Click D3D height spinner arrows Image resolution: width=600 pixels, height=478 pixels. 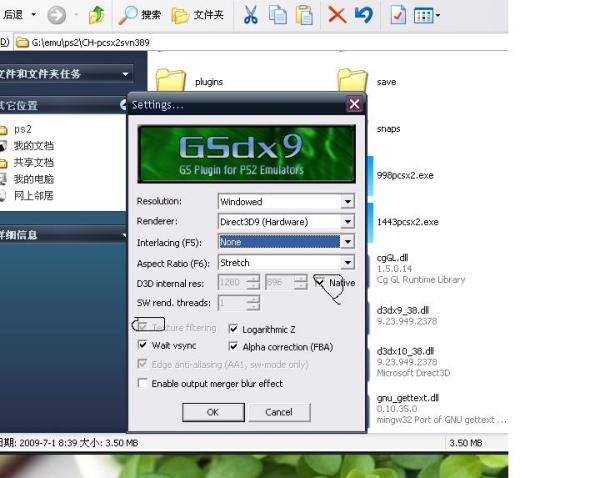click(x=301, y=282)
